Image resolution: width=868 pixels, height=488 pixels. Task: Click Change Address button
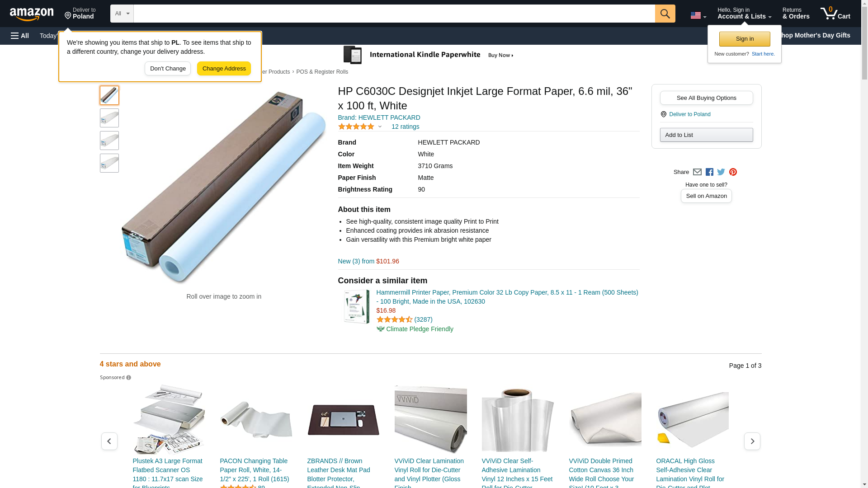(x=224, y=69)
